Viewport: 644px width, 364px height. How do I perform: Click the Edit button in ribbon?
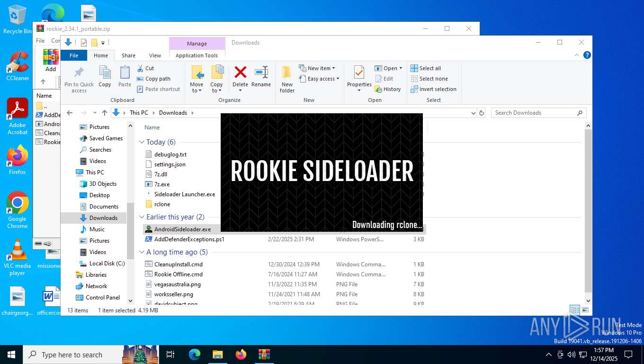pos(384,79)
